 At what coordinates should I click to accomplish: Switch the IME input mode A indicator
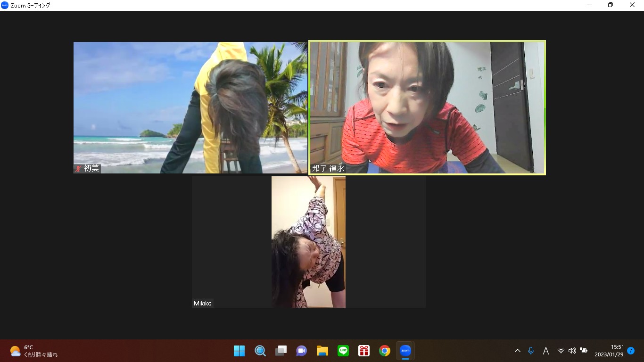pyautogui.click(x=546, y=351)
